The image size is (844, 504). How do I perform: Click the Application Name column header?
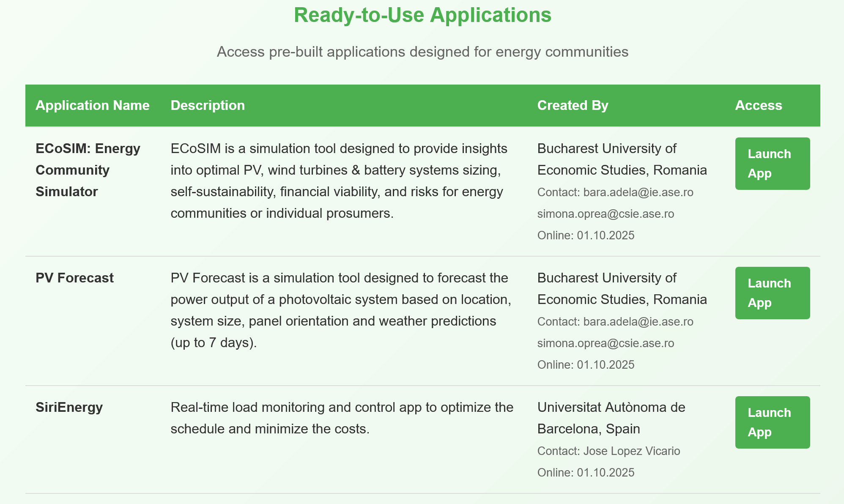(x=92, y=105)
